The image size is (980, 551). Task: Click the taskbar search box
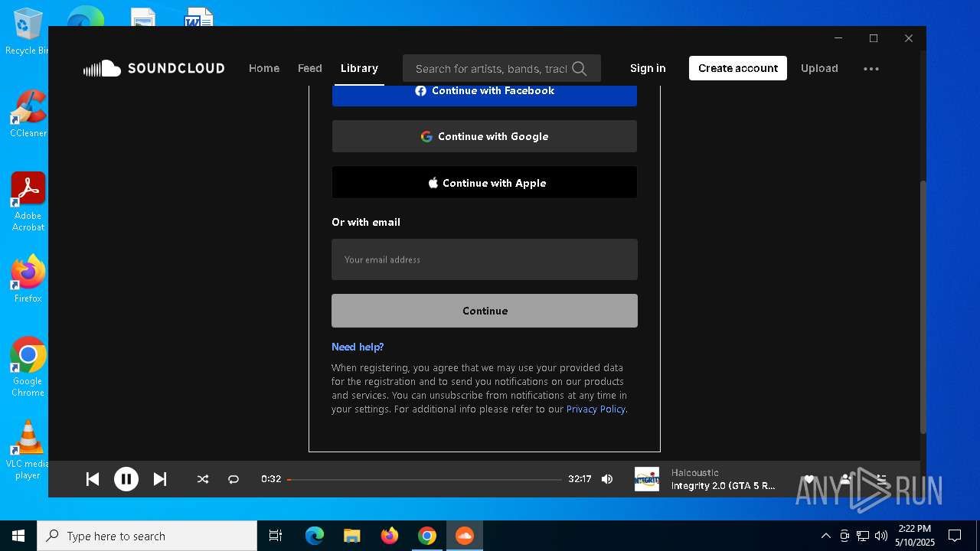(147, 536)
